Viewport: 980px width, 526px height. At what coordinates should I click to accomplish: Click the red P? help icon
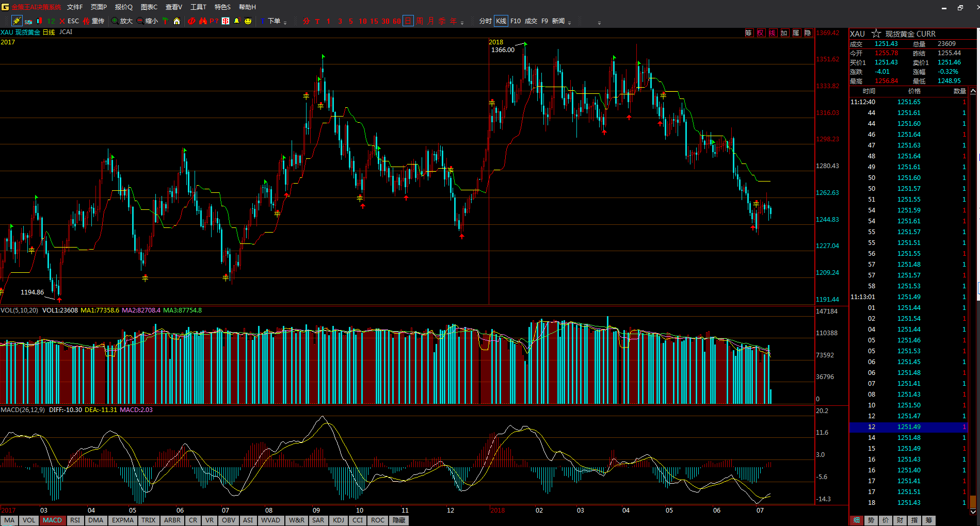tap(214, 21)
